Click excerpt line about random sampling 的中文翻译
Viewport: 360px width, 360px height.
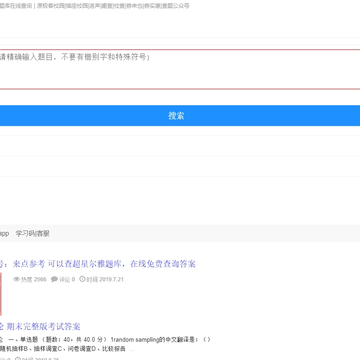pos(105,340)
